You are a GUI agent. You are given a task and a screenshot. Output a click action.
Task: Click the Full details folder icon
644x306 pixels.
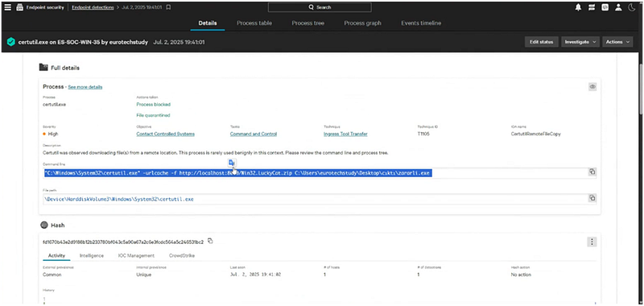43,68
